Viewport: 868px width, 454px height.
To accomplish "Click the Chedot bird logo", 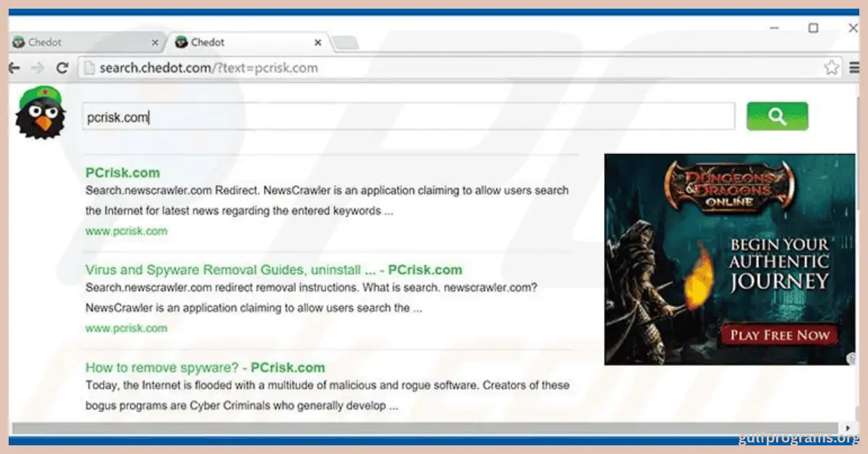I will coord(41,113).
